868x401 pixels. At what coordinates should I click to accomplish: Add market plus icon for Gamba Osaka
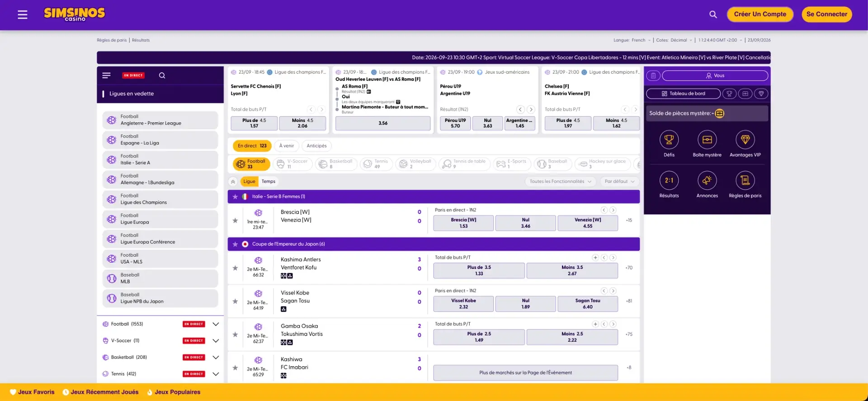coord(595,324)
